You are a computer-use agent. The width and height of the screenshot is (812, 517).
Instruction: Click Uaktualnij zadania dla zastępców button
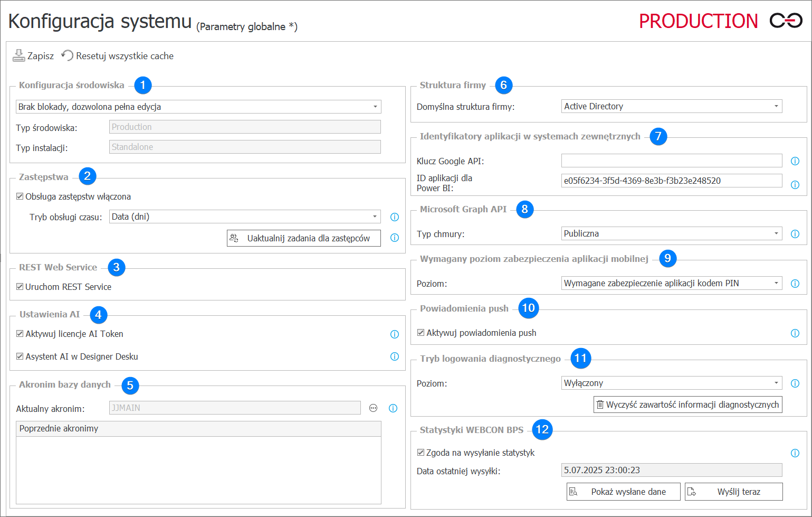tap(304, 238)
